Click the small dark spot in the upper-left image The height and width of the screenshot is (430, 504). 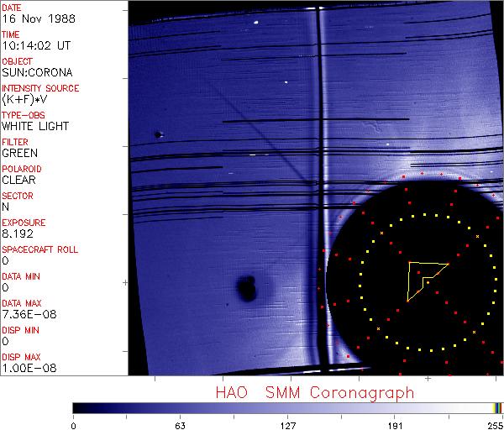click(157, 134)
